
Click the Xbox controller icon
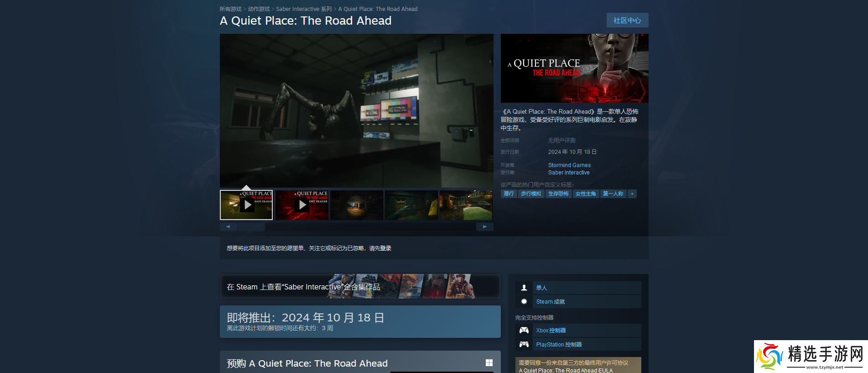524,331
